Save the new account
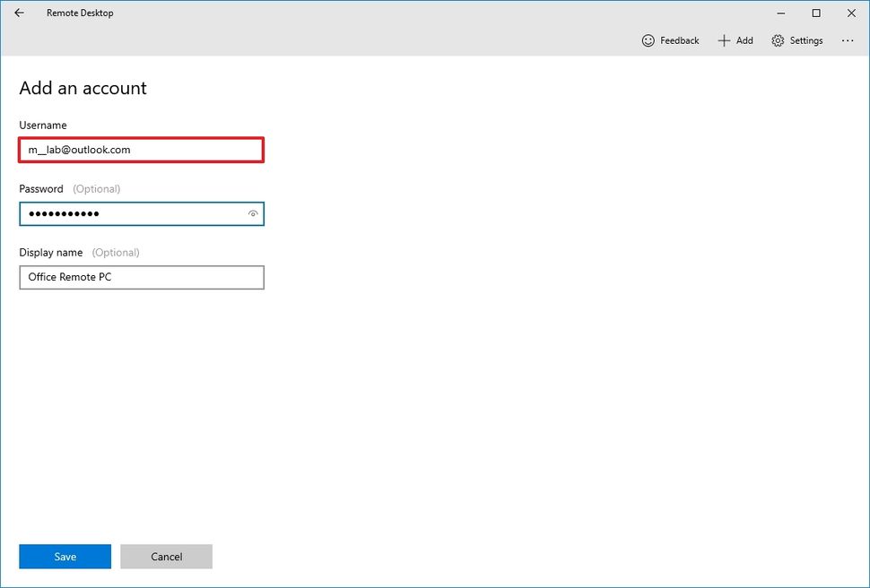The height and width of the screenshot is (588, 870). coord(64,556)
